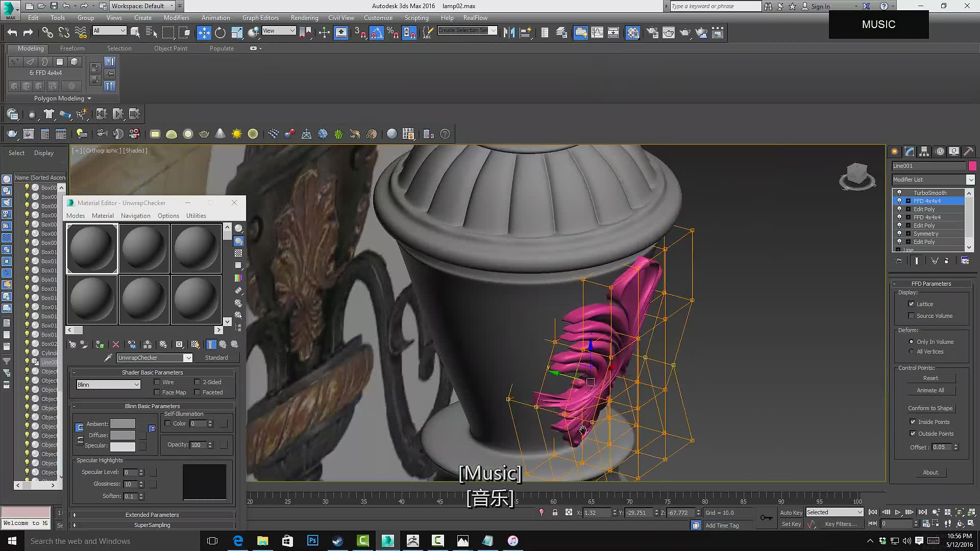
Task: Click the eyedropper pick material icon
Action: pos(108,358)
